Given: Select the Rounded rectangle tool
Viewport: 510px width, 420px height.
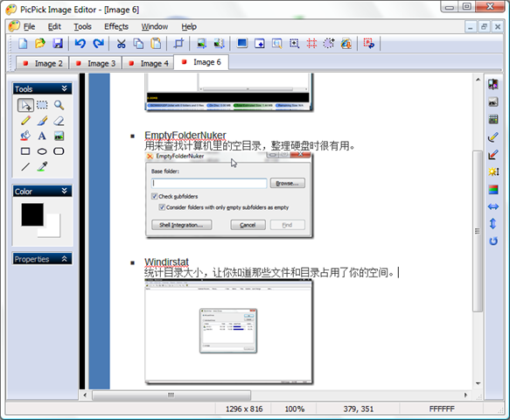Looking at the screenshot, I should click(x=59, y=151).
